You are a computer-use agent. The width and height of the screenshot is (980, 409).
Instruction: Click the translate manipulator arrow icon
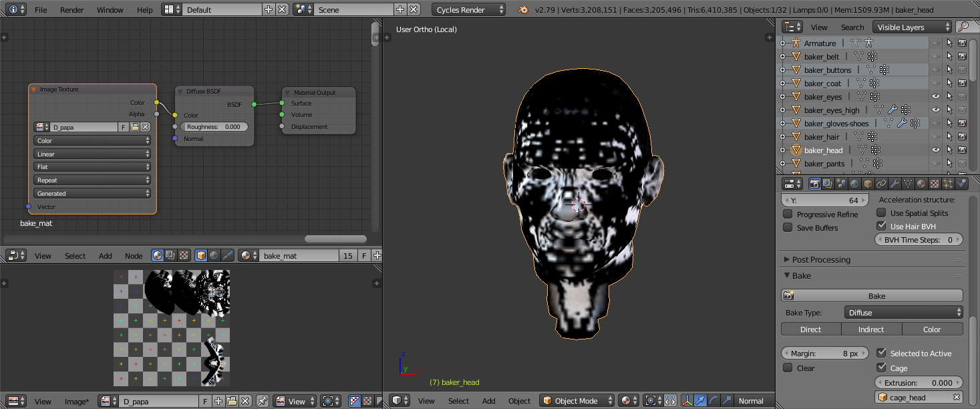(x=700, y=401)
